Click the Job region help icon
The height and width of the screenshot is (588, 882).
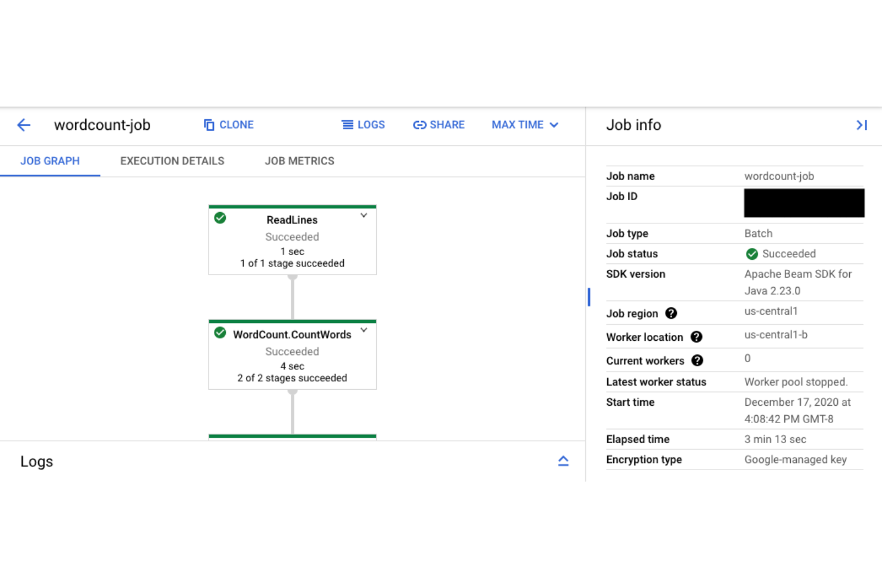(x=671, y=313)
